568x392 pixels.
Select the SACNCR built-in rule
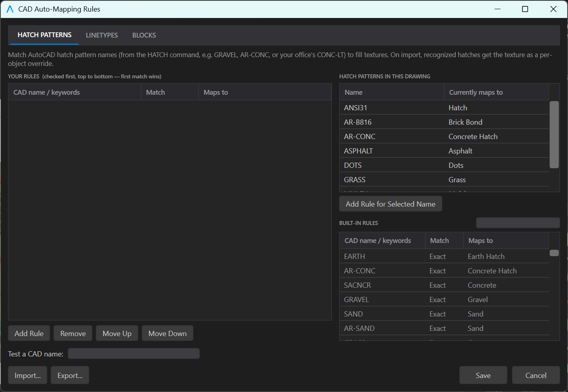pyautogui.click(x=444, y=285)
